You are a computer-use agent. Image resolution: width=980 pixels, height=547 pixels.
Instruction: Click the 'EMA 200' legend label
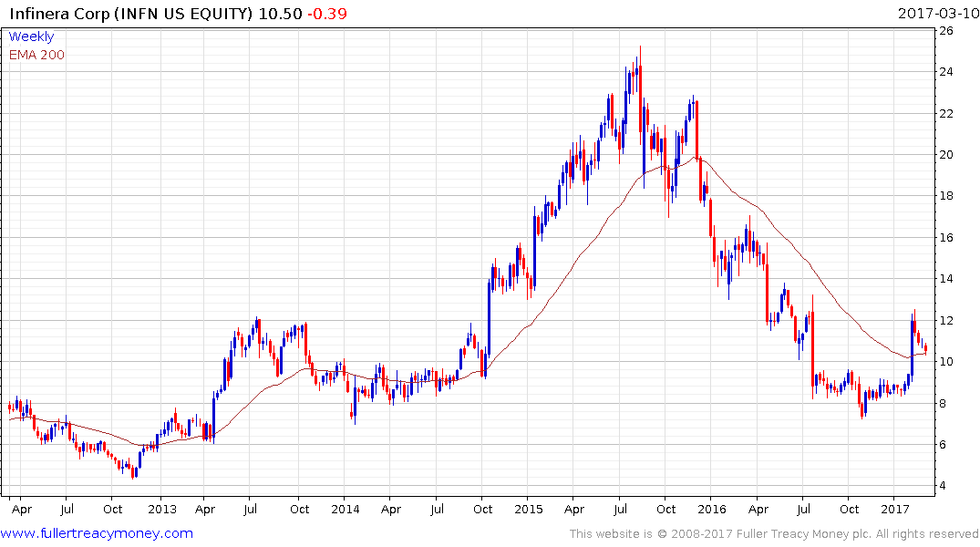coord(36,55)
